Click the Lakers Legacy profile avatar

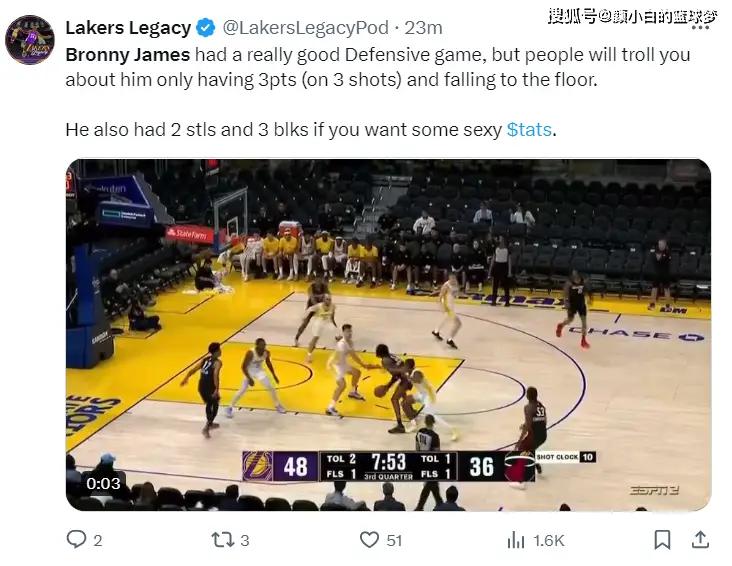30,40
